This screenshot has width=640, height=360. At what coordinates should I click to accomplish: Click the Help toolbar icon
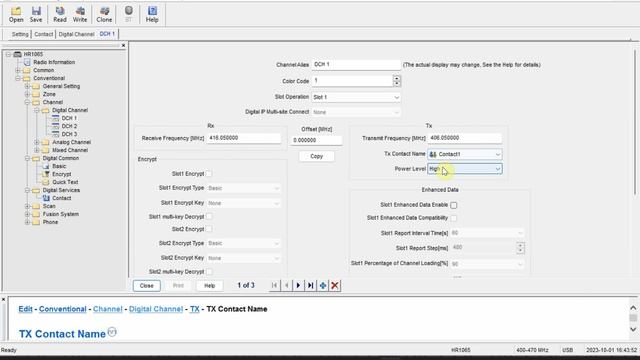(152, 14)
